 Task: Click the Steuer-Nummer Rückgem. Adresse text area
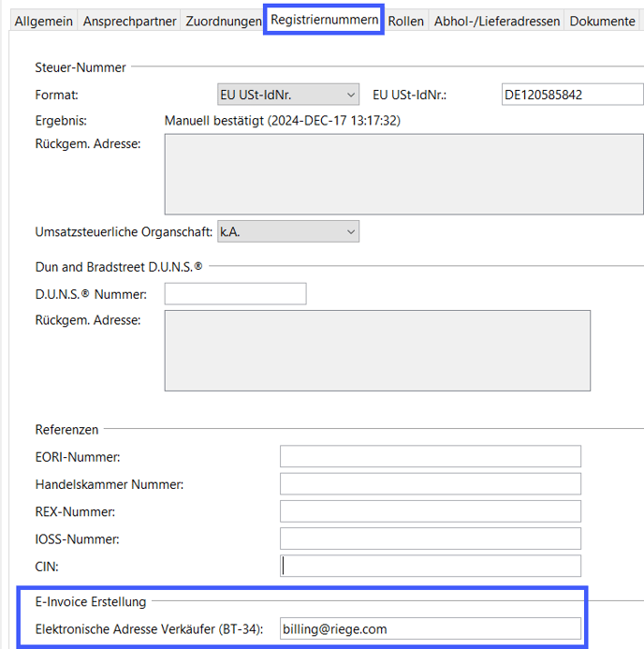403,174
